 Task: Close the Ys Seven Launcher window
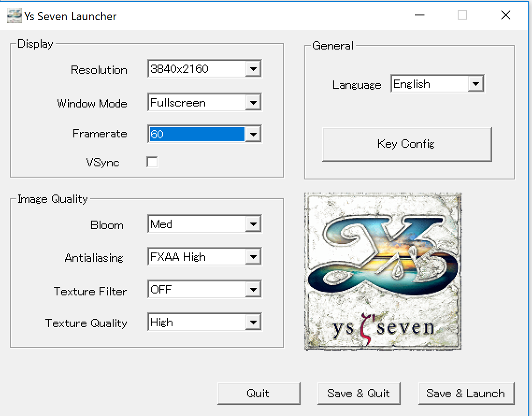click(506, 15)
